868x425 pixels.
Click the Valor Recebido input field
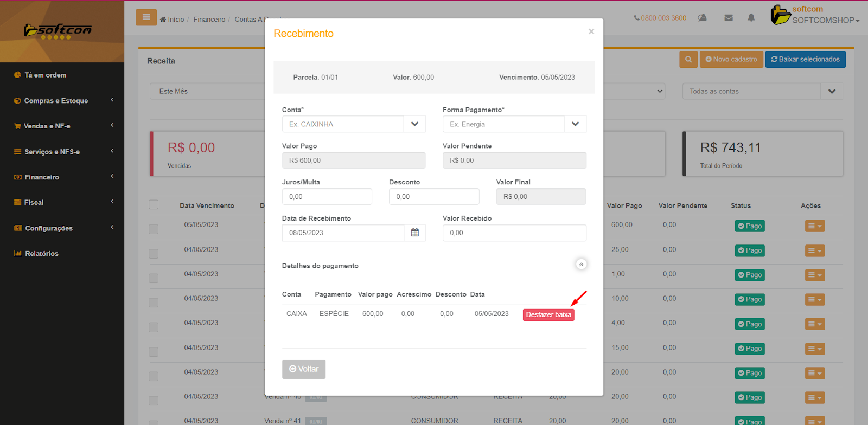click(x=514, y=233)
